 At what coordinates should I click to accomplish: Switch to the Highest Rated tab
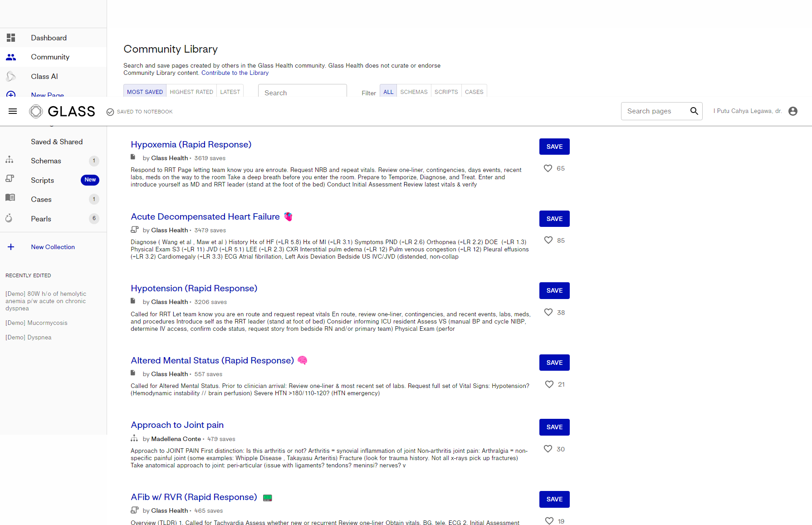(191, 92)
